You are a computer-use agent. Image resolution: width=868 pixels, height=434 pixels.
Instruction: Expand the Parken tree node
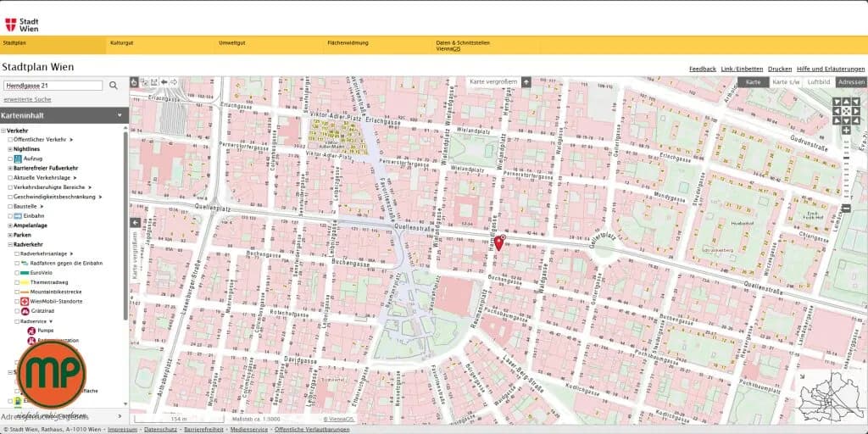pos(10,236)
